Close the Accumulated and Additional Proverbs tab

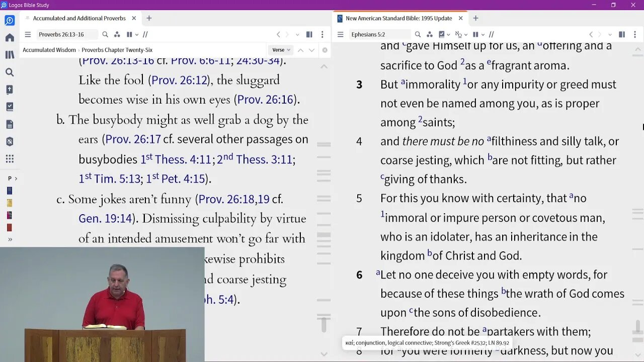coord(134,18)
